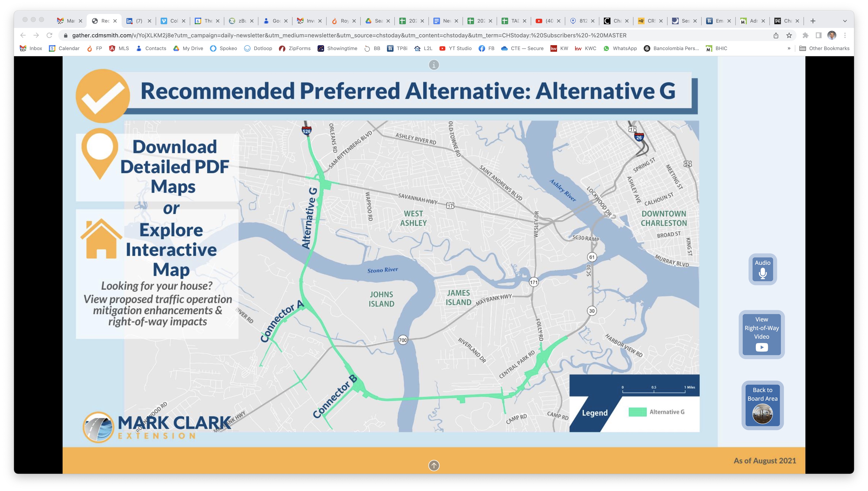The height and width of the screenshot is (491, 868).
Task: Open the Dotloop bookmark
Action: [258, 49]
